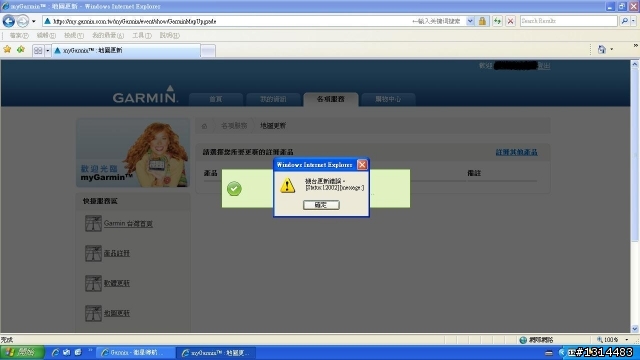This screenshot has width=640, height=360.
Task: Expand the command bar overflow chevron
Action: 636,46
